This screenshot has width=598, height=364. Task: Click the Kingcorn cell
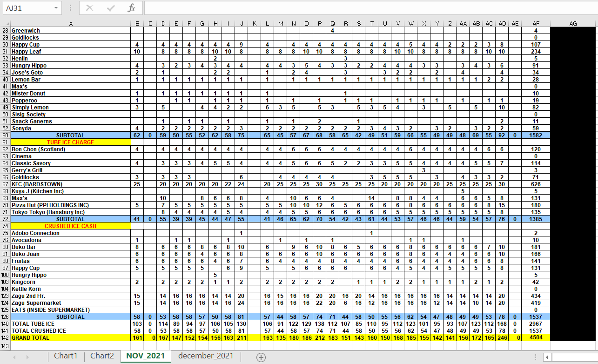coord(70,282)
